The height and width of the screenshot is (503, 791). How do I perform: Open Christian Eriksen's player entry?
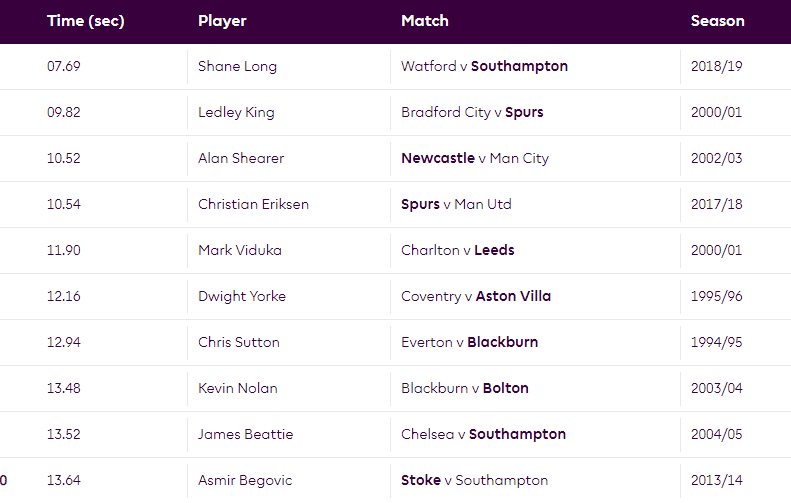pos(253,204)
